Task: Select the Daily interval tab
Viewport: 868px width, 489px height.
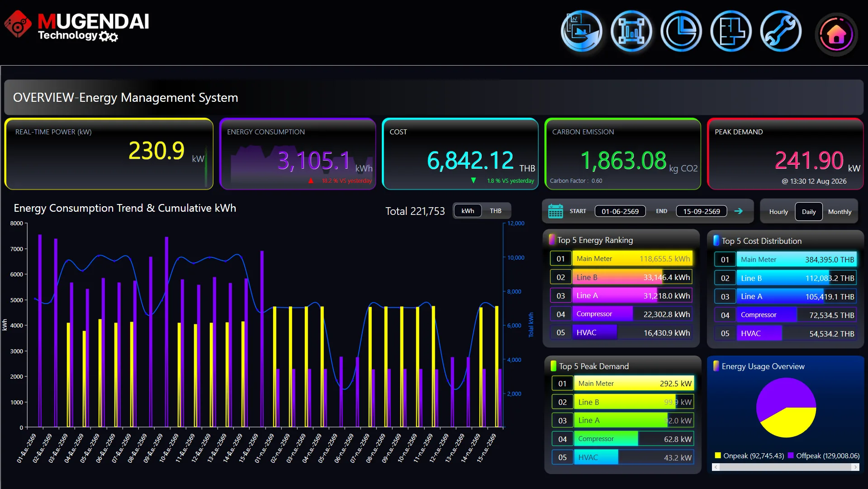Action: [809, 212]
